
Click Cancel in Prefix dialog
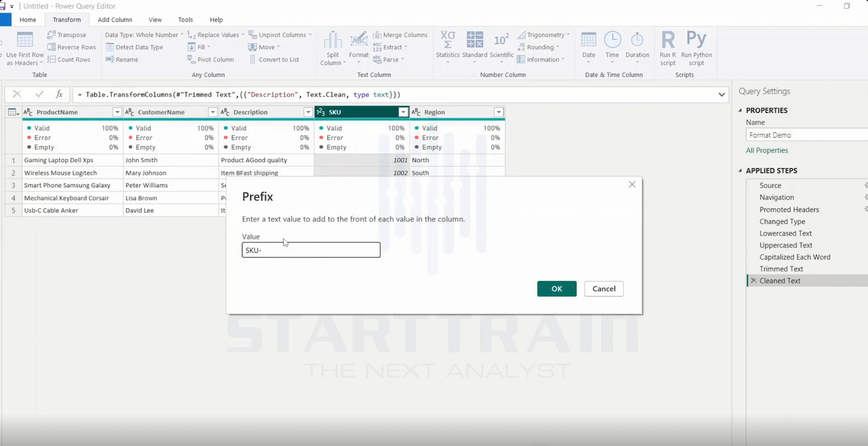pos(604,289)
